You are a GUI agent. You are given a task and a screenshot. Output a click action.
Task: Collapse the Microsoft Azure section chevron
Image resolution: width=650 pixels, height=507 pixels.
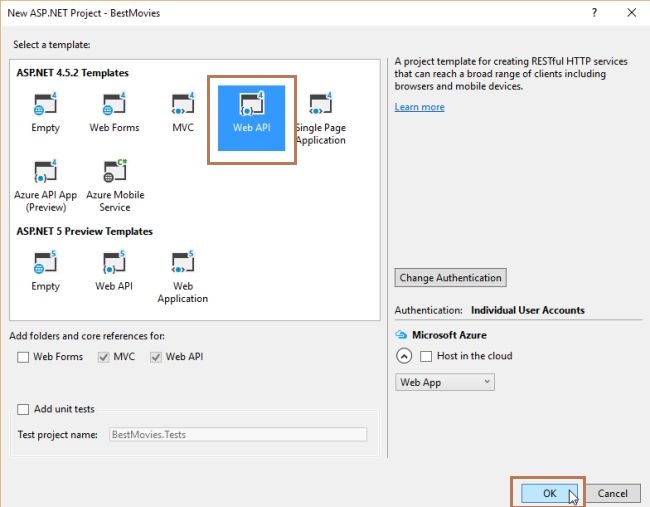[404, 356]
